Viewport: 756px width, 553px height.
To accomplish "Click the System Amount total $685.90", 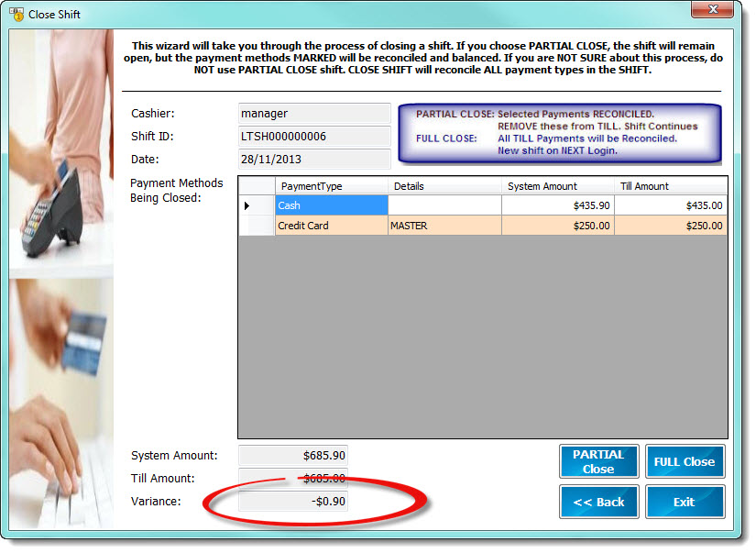I will pyautogui.click(x=293, y=455).
